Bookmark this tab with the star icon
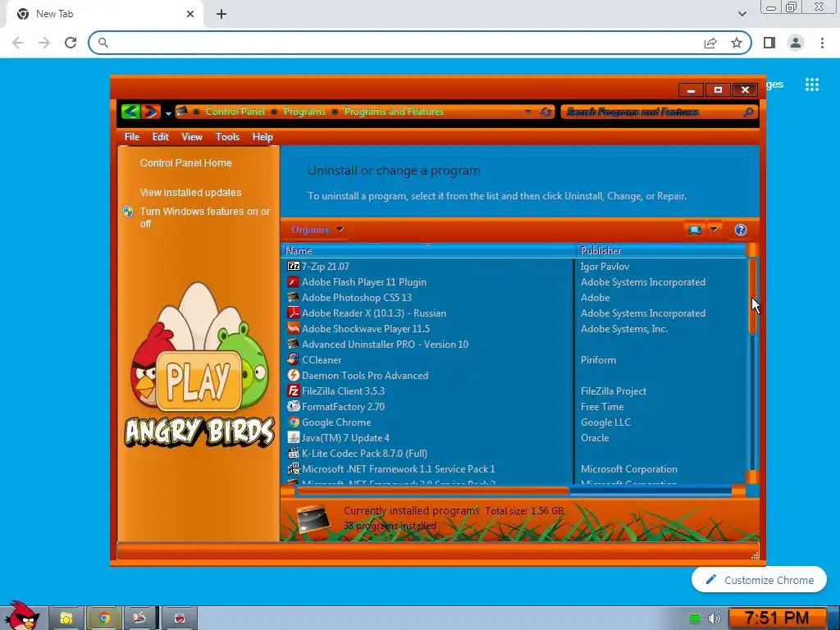Screen dimensions: 840x630 [737, 43]
